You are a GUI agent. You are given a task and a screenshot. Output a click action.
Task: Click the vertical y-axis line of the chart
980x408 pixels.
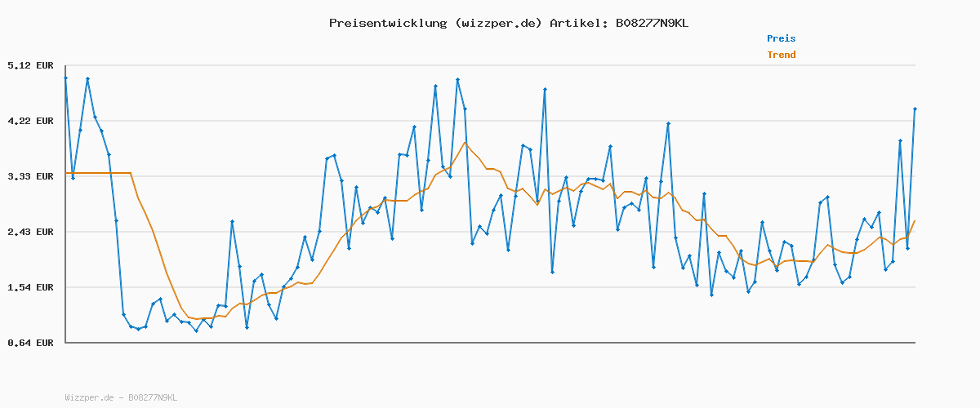click(x=65, y=204)
